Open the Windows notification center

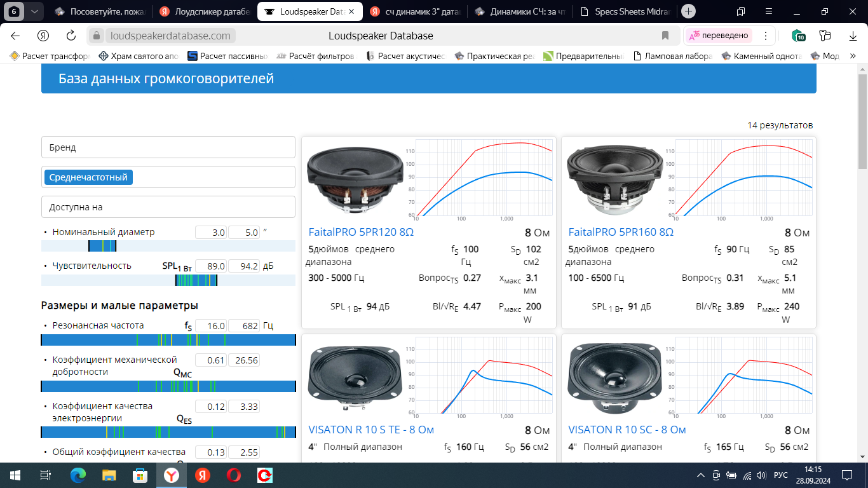click(846, 475)
